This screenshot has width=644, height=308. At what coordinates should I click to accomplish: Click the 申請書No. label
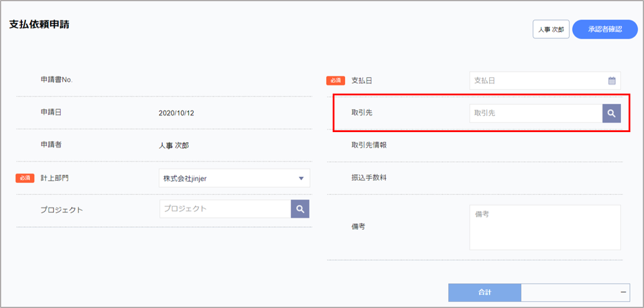pos(56,80)
